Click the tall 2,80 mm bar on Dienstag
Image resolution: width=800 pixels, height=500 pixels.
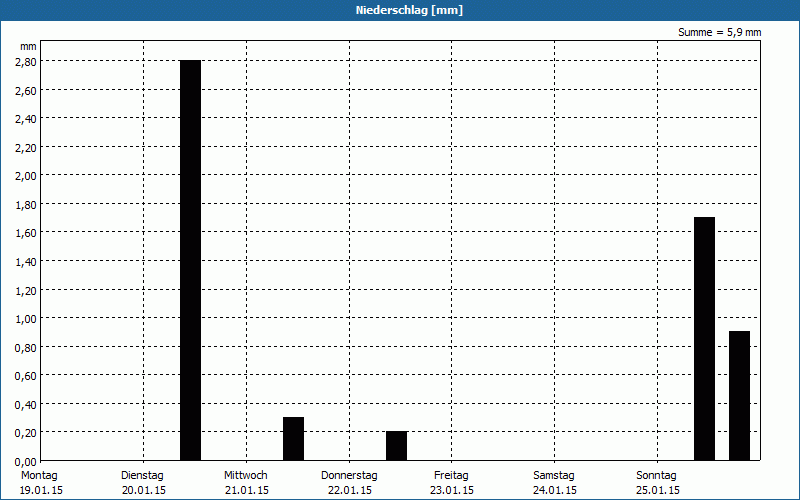coord(191,260)
